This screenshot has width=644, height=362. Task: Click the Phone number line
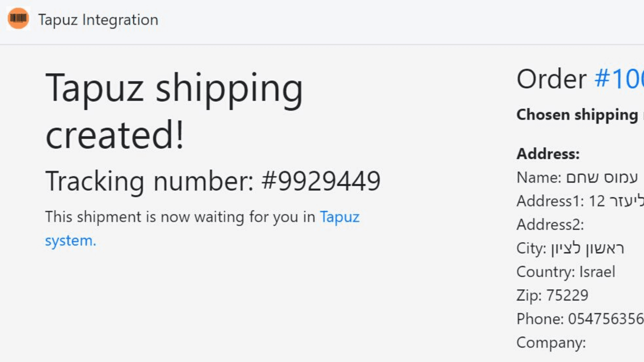pos(580,319)
